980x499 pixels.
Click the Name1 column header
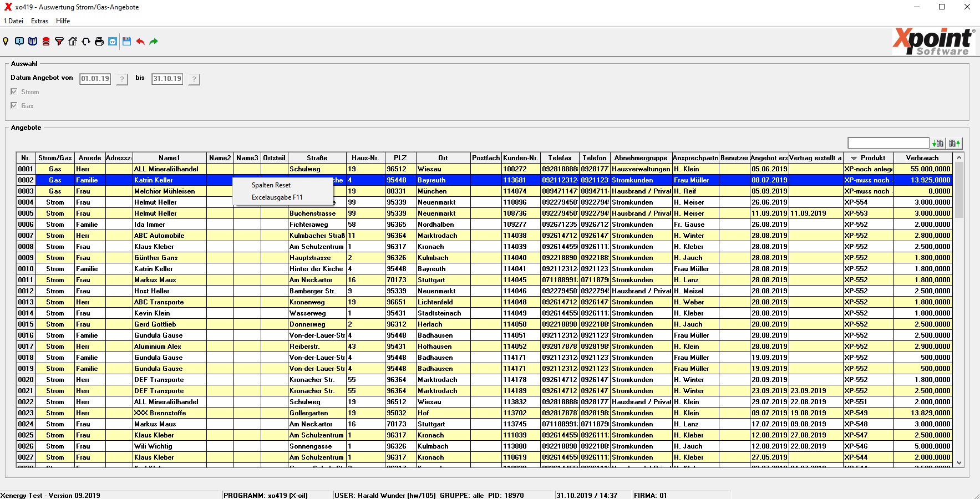(169, 158)
